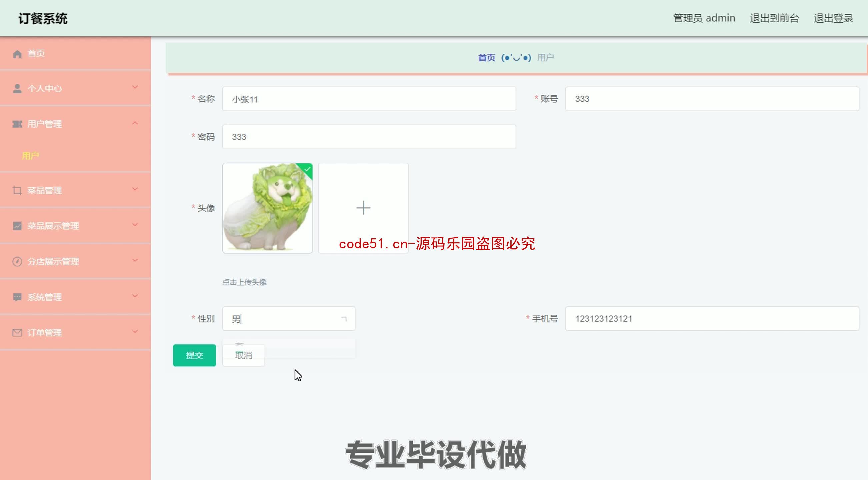Open 分店展示管理 branch management section

click(75, 261)
